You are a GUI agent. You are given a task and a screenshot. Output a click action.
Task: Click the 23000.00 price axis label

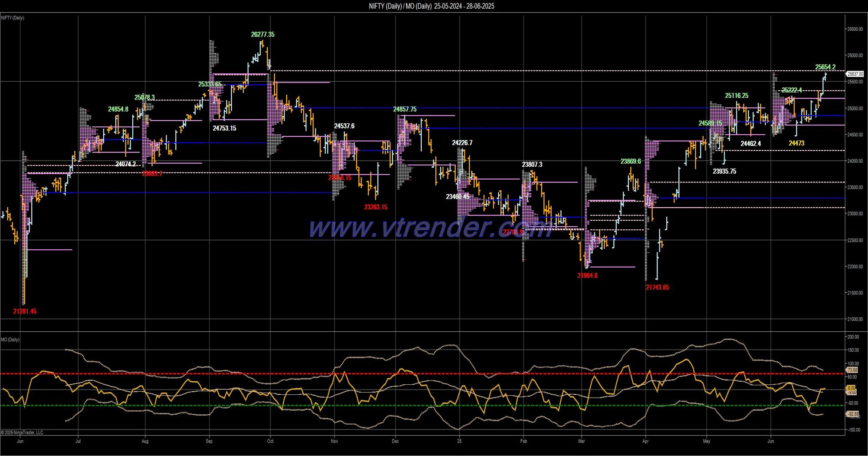click(x=855, y=214)
